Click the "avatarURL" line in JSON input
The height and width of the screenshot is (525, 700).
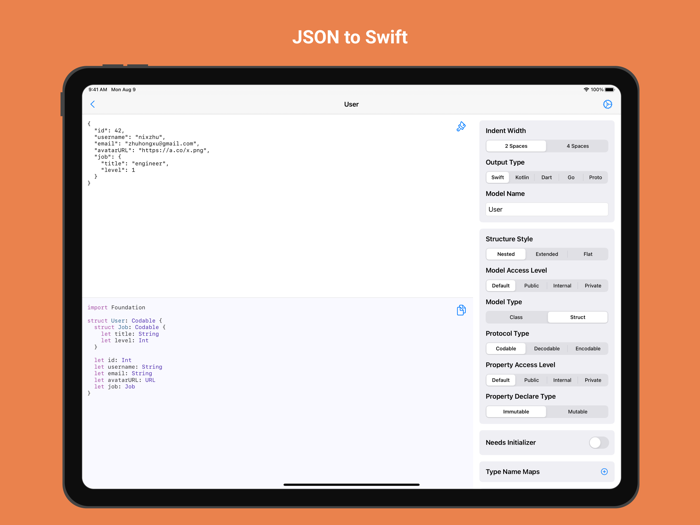(x=152, y=150)
